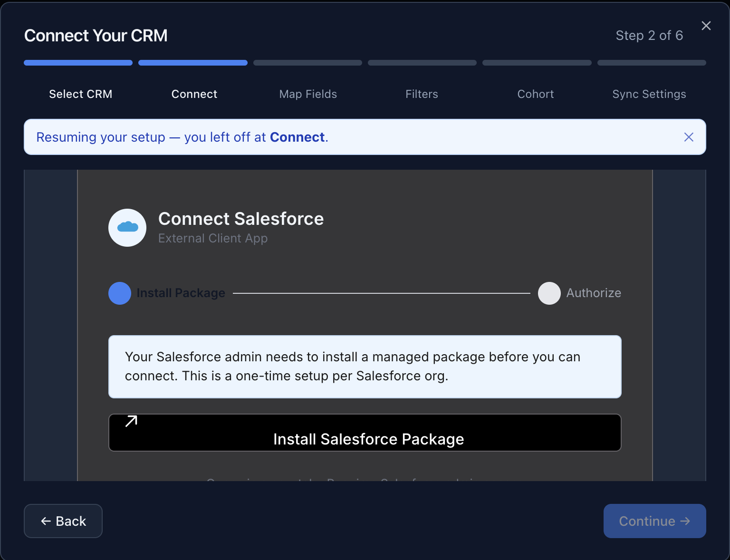
Task: Close the Connect Your CRM dialog
Action: tap(706, 26)
